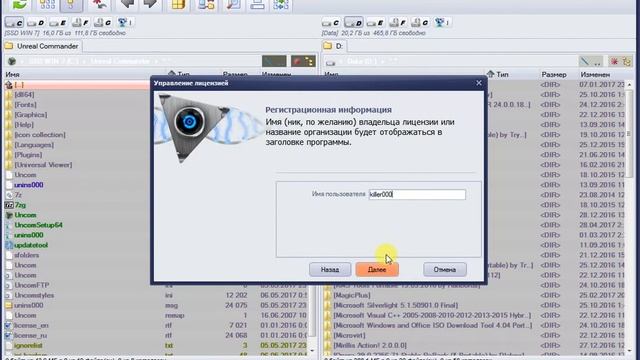Activate the Unreal Commander tab
640x360 pixels.
coord(43,46)
